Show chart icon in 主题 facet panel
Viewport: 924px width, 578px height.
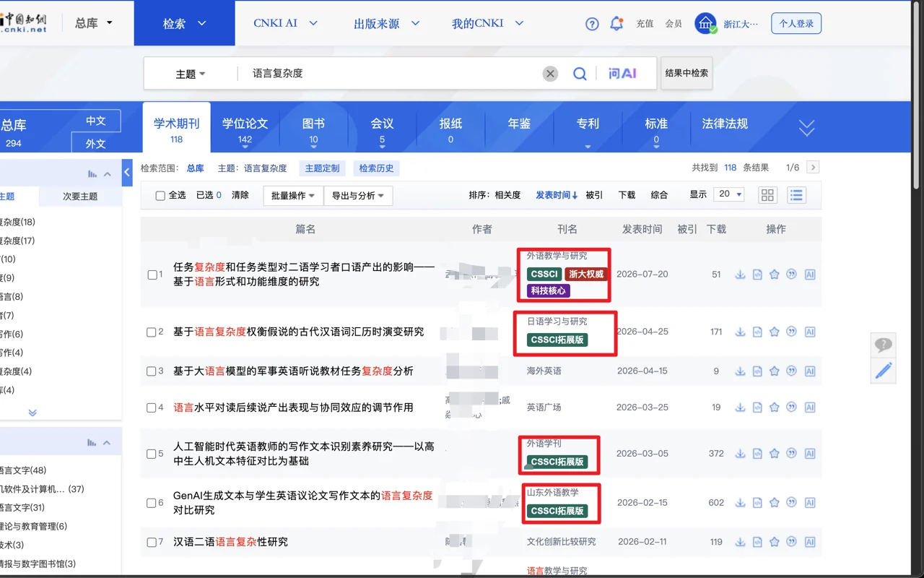tap(92, 174)
